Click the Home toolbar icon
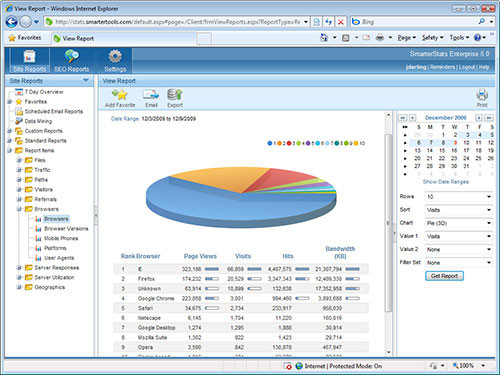The width and height of the screenshot is (500, 375). pos(324,38)
